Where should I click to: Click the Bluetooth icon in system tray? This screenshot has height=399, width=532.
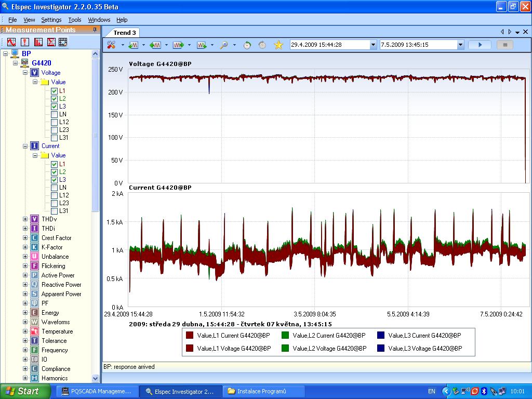[x=484, y=391]
